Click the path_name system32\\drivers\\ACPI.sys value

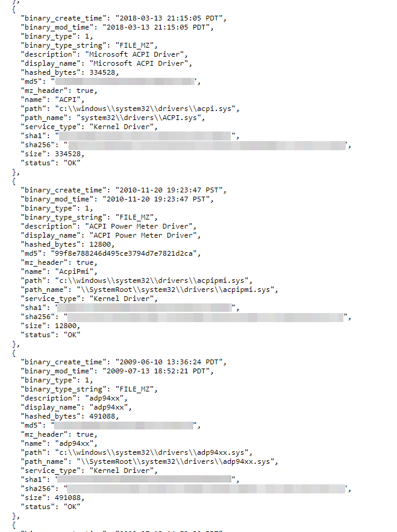[x=139, y=118]
